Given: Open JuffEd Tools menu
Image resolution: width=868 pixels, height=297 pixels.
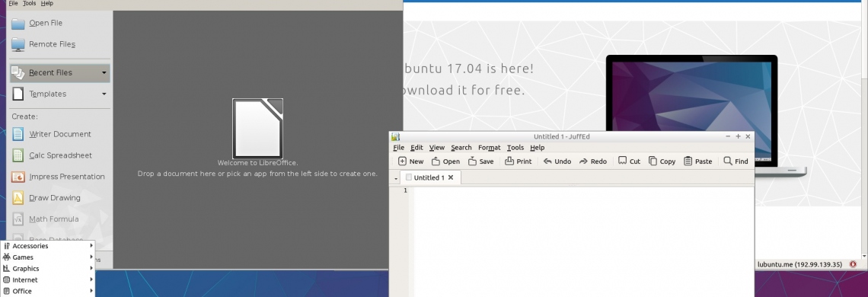Looking at the screenshot, I should 515,148.
